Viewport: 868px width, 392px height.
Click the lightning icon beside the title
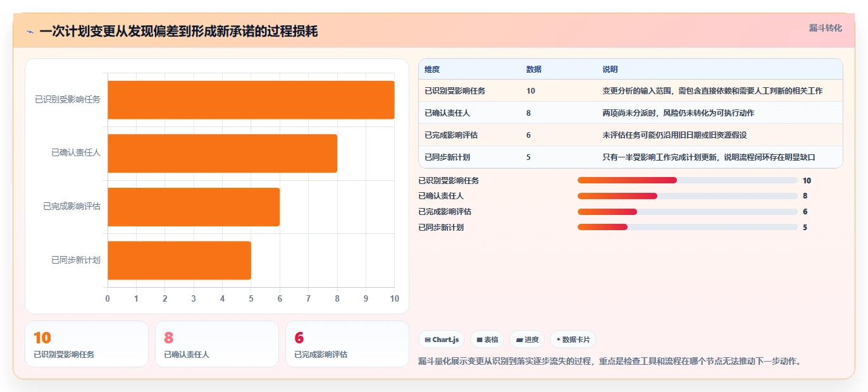click(x=30, y=32)
